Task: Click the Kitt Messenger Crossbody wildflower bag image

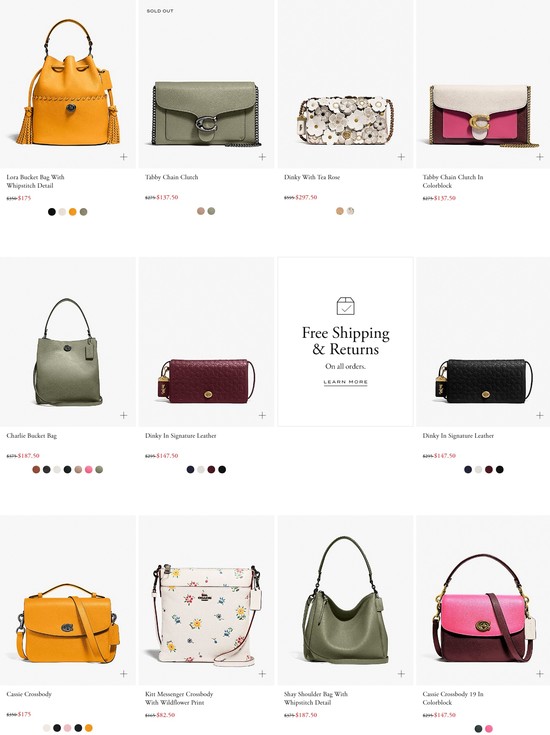Action: [x=206, y=615]
